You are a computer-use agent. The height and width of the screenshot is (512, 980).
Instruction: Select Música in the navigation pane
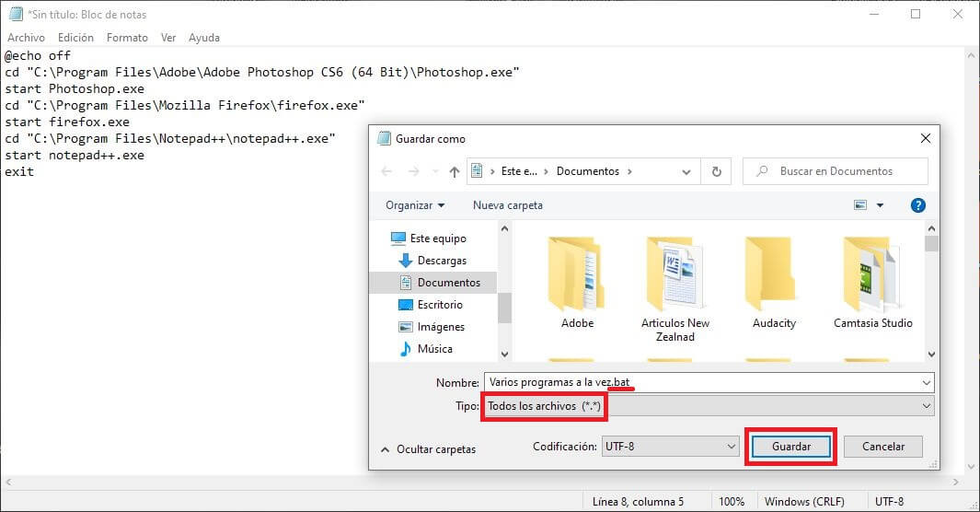pyautogui.click(x=426, y=349)
